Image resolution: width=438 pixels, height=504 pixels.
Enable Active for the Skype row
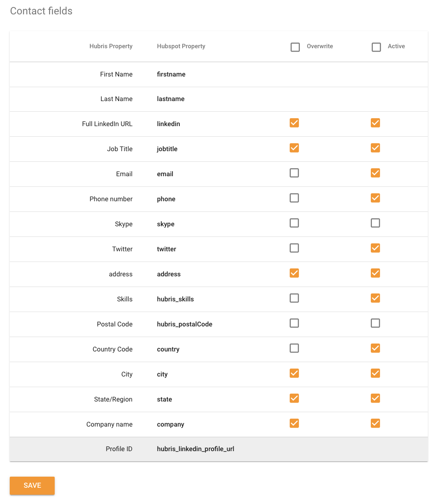pyautogui.click(x=375, y=223)
